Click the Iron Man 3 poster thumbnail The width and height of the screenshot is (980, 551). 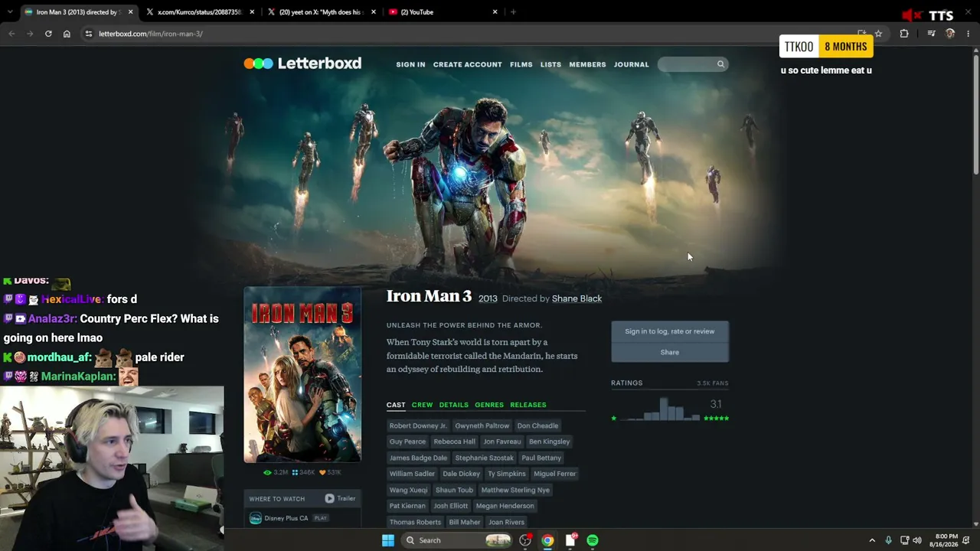[302, 375]
